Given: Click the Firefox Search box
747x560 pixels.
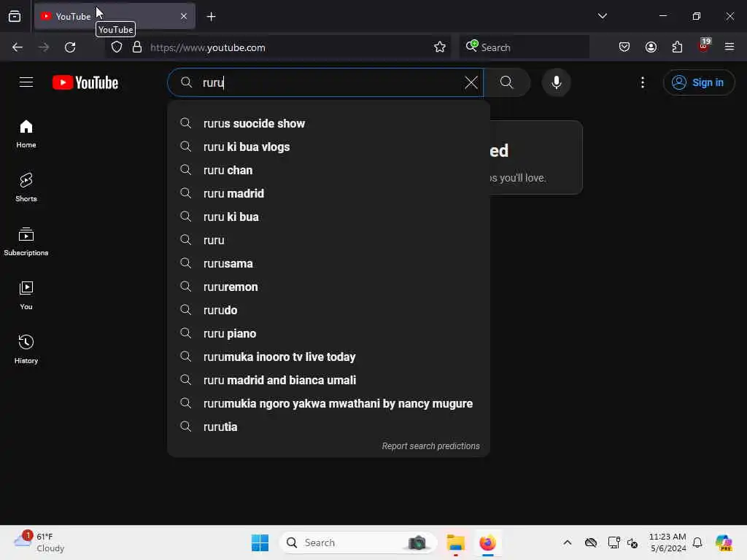Looking at the screenshot, I should click(x=525, y=47).
